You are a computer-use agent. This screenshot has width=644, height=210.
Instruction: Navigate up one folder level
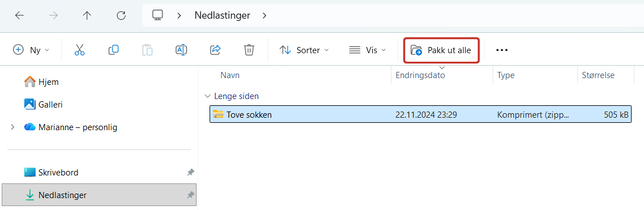(86, 16)
